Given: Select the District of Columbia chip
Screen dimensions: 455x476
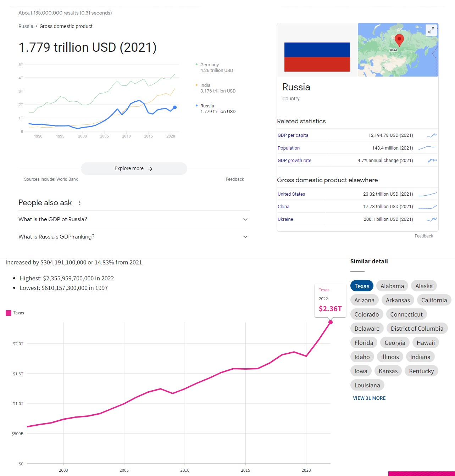Looking at the screenshot, I should coord(417,329).
